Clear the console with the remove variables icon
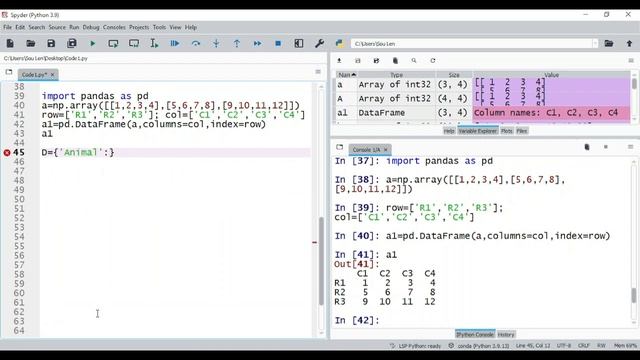The width and height of the screenshot is (640, 360). pos(587,147)
